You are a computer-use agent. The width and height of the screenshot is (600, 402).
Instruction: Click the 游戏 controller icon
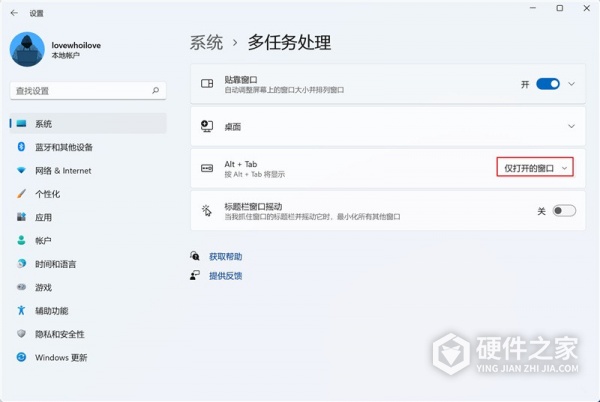21,287
